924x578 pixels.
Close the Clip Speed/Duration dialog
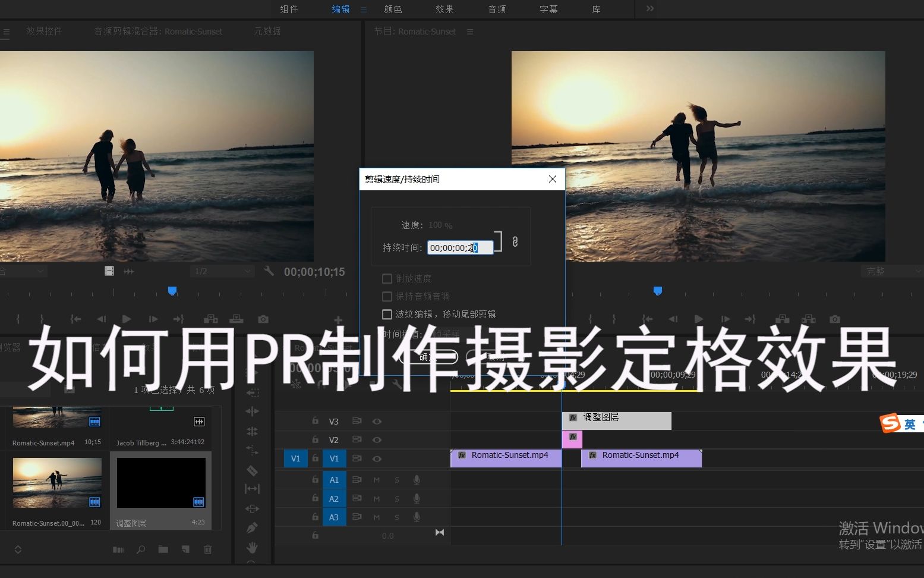point(553,179)
